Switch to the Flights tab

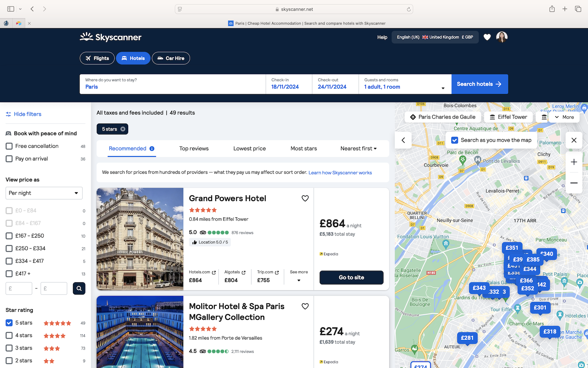coord(97,58)
